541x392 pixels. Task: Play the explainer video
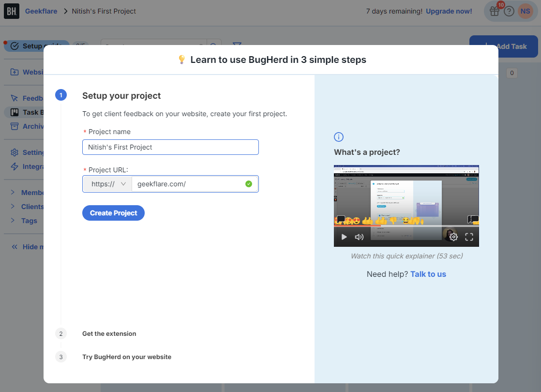[x=344, y=237]
